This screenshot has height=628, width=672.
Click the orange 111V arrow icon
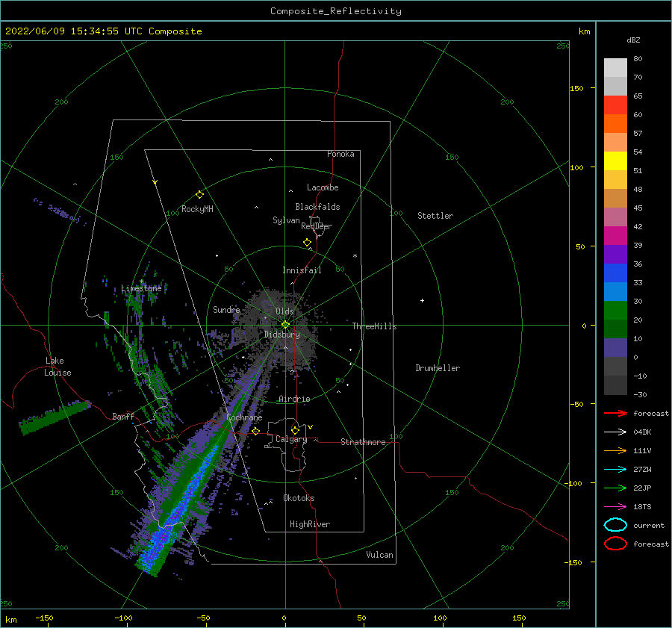click(x=615, y=450)
